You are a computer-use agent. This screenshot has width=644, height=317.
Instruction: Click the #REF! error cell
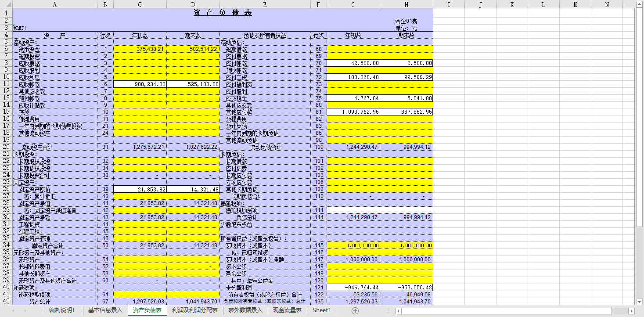pos(55,28)
